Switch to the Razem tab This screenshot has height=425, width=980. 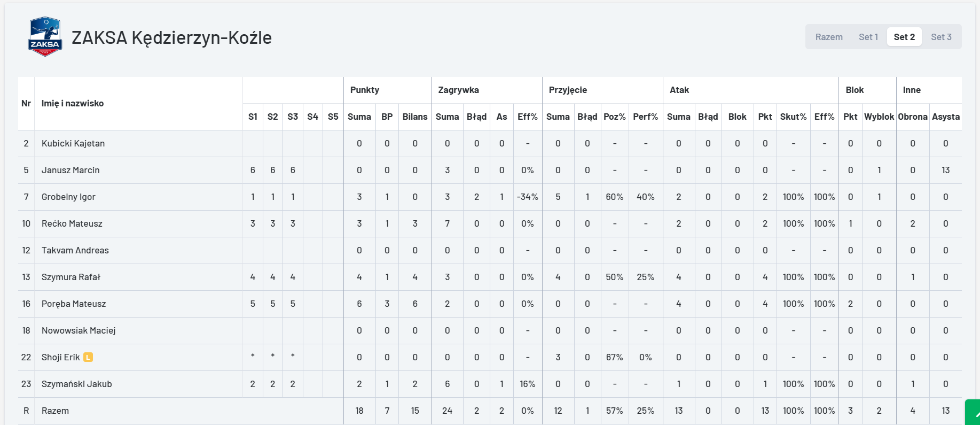[x=829, y=37]
